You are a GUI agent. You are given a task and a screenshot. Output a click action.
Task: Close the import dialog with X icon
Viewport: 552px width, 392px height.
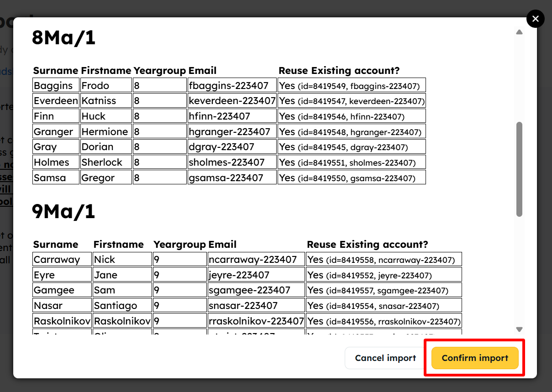(x=536, y=19)
